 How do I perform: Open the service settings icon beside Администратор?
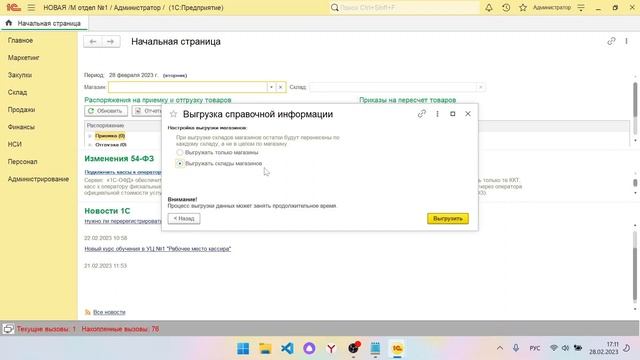pyautogui.click(x=581, y=7)
